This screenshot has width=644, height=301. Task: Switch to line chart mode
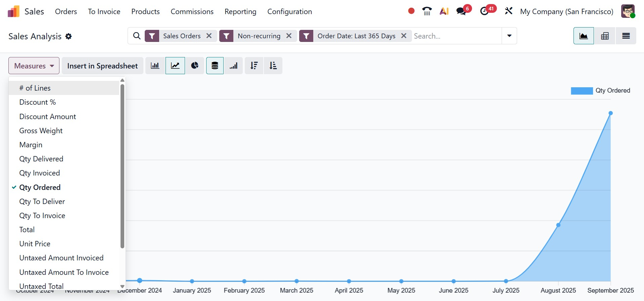[175, 65]
